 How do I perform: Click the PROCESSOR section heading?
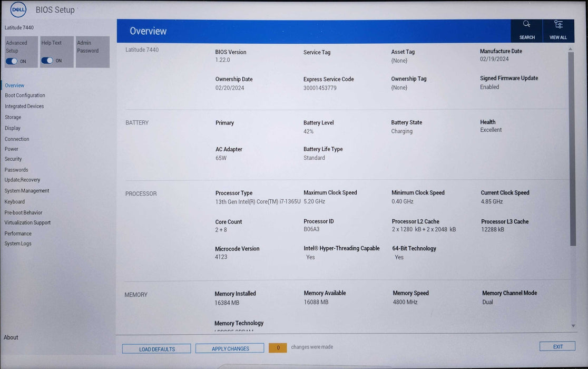141,193
